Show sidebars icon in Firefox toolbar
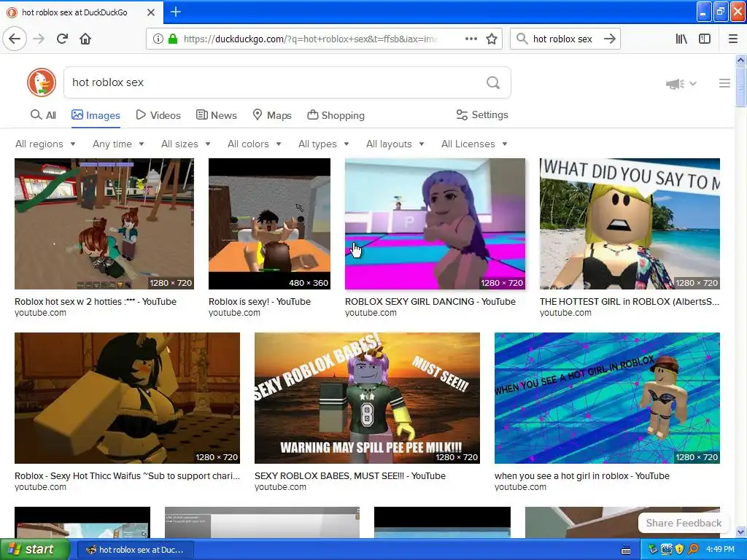Image resolution: width=747 pixels, height=560 pixels. (705, 39)
